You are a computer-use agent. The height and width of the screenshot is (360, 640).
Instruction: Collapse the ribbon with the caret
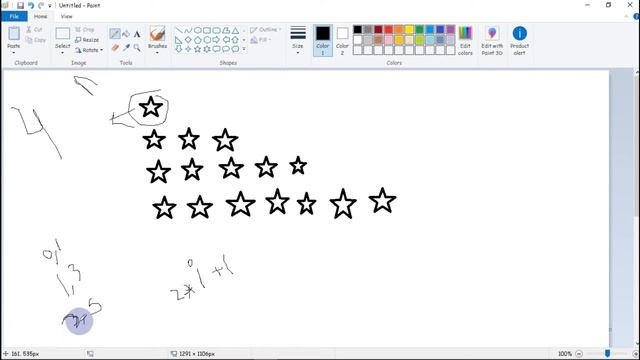(626, 17)
